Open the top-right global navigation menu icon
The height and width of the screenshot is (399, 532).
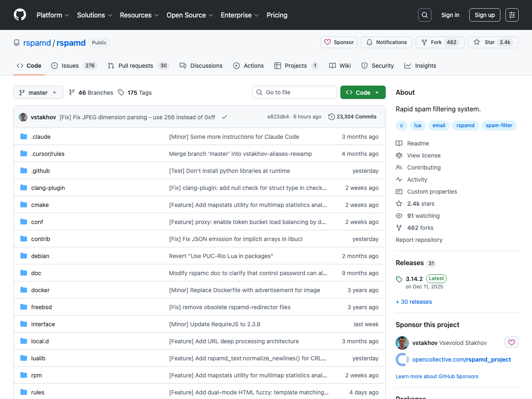(x=512, y=15)
